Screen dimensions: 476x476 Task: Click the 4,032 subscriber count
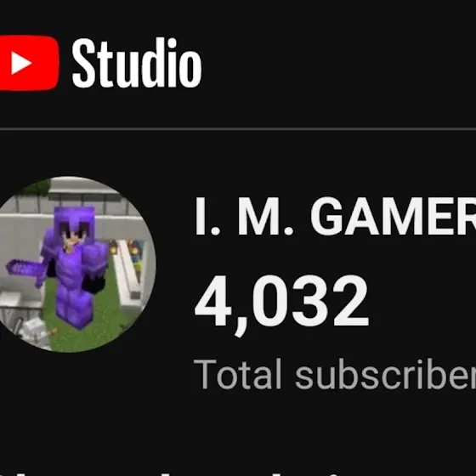(x=281, y=303)
